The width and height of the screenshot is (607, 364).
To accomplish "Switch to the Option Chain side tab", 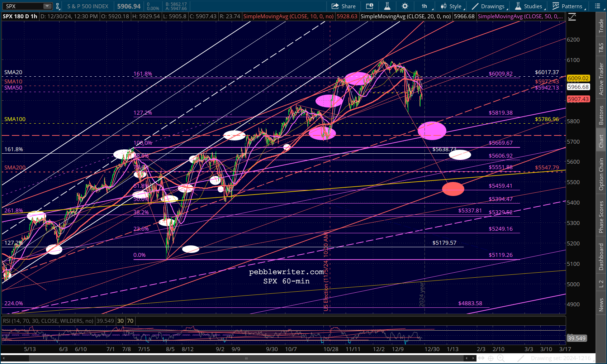I will (x=601, y=174).
